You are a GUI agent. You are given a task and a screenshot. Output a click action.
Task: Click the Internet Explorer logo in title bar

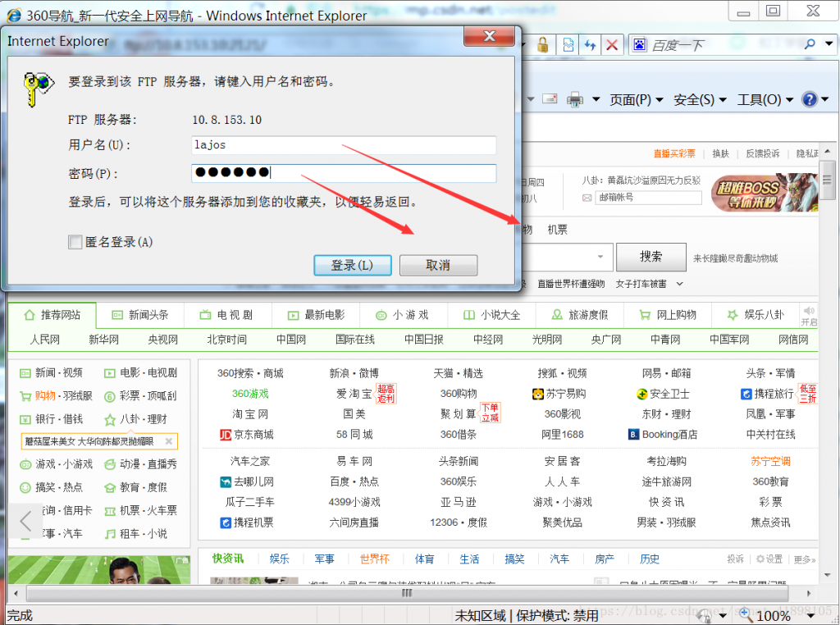pyautogui.click(x=13, y=15)
